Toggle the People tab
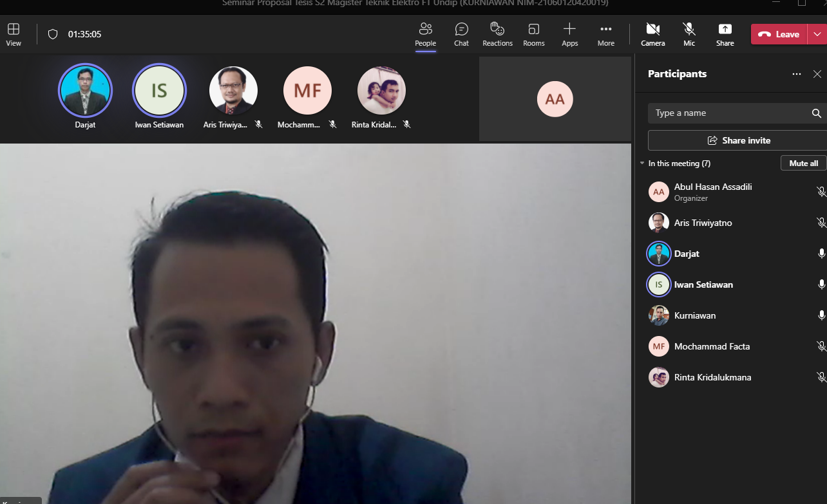This screenshot has width=827, height=504. pyautogui.click(x=425, y=34)
